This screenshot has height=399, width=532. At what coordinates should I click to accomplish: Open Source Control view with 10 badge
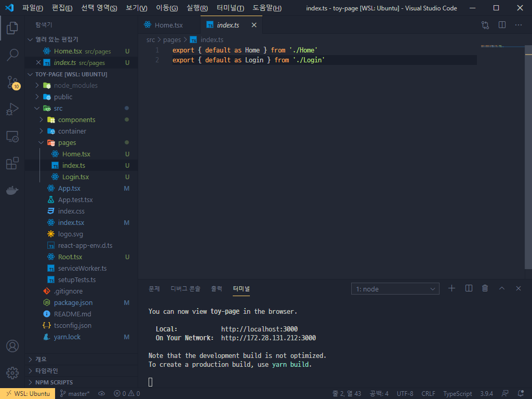click(x=13, y=83)
